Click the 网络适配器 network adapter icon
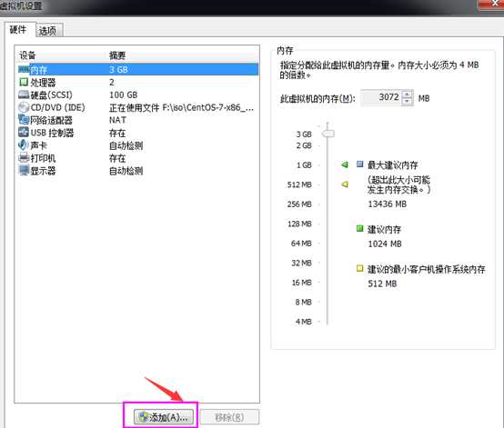Image resolution: width=504 pixels, height=428 pixels. coord(24,120)
